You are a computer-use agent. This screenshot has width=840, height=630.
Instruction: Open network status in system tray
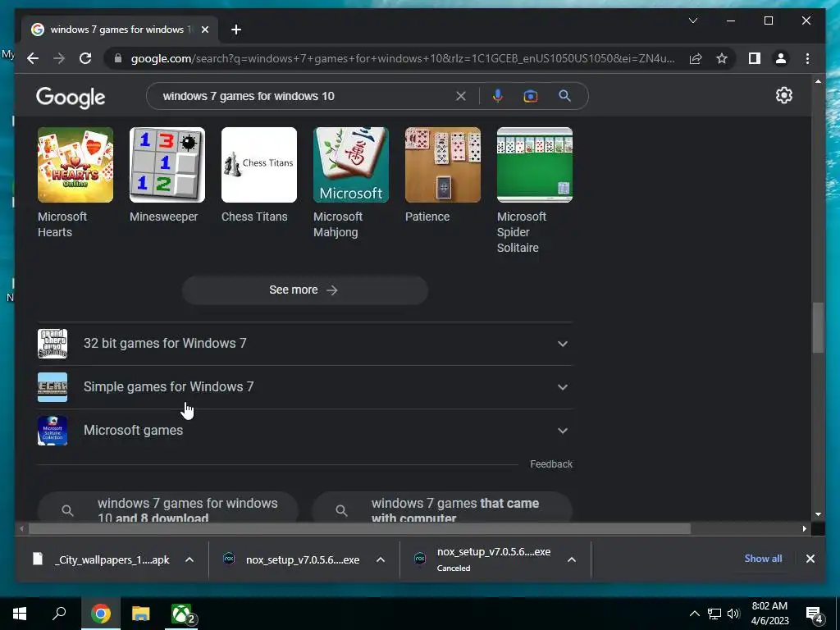(714, 614)
